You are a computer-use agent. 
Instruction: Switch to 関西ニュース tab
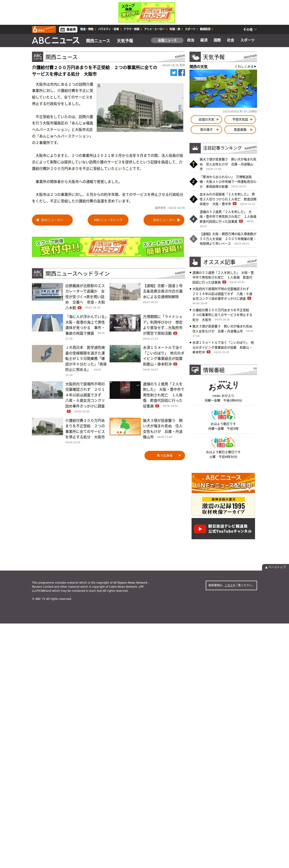(x=98, y=41)
